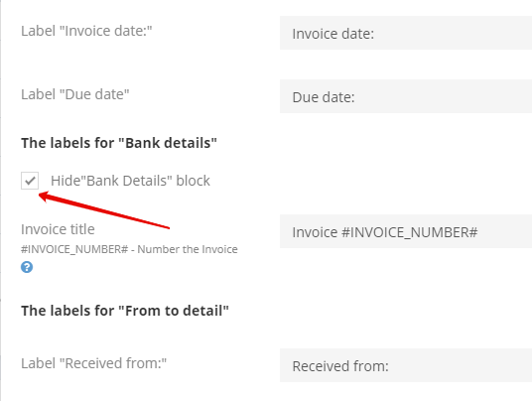This screenshot has width=532, height=401.
Task: Click the Label "Due date" caption
Action: click(75, 94)
